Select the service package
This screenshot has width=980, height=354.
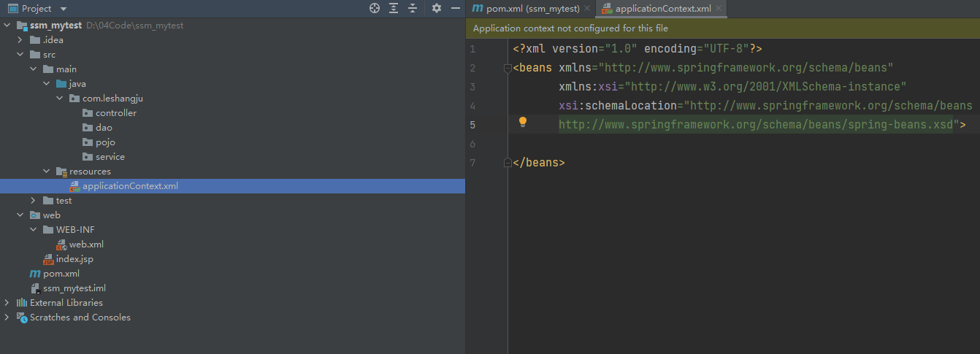pyautogui.click(x=110, y=157)
